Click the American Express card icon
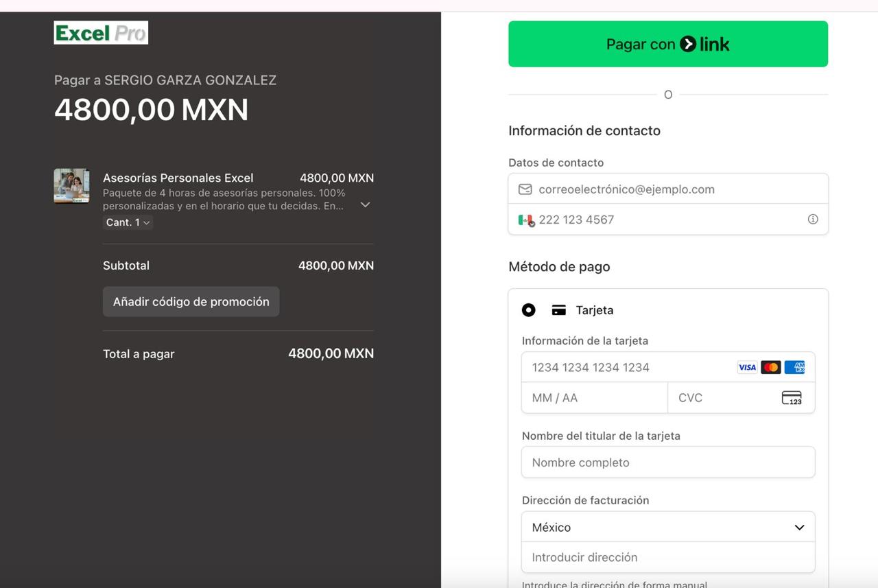Image resolution: width=878 pixels, height=588 pixels. [x=794, y=367]
